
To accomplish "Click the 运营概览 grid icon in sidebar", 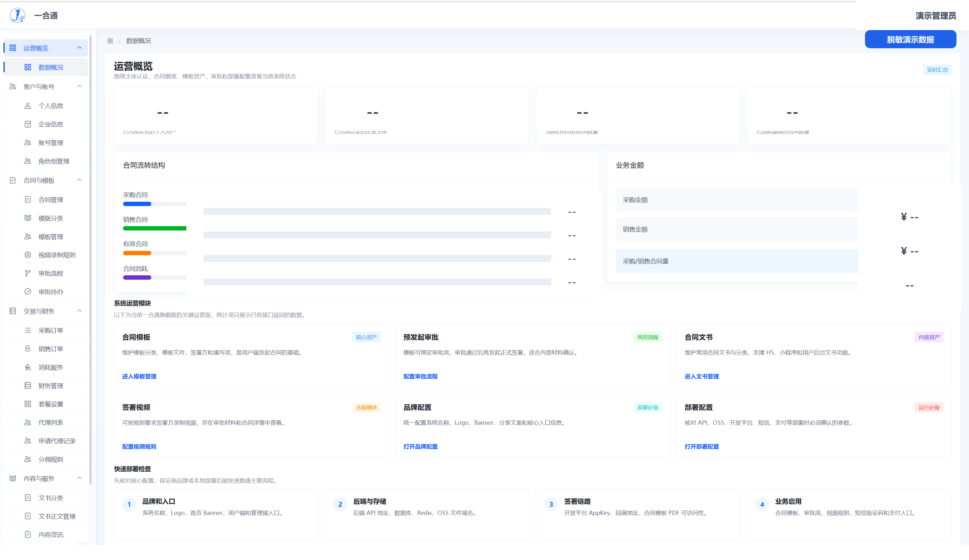I will pyautogui.click(x=13, y=48).
